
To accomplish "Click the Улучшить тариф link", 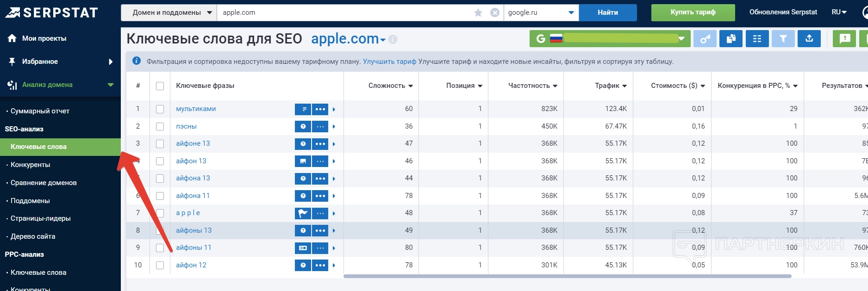I will [x=389, y=62].
